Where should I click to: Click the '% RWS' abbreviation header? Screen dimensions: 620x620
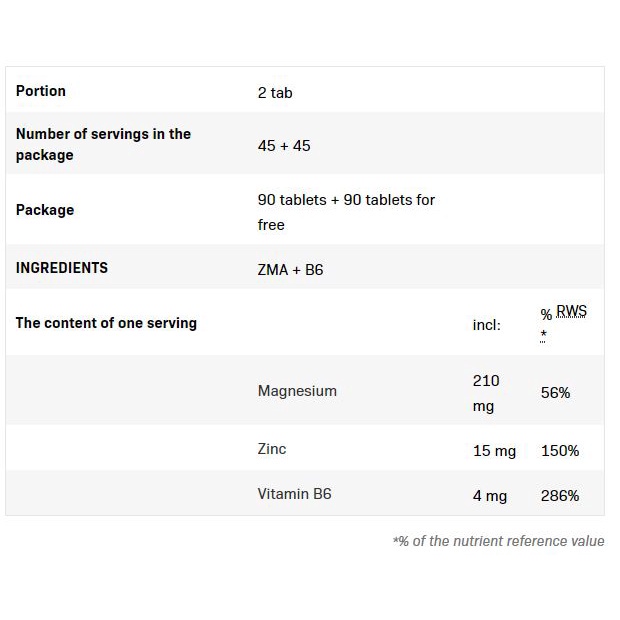[564, 313]
